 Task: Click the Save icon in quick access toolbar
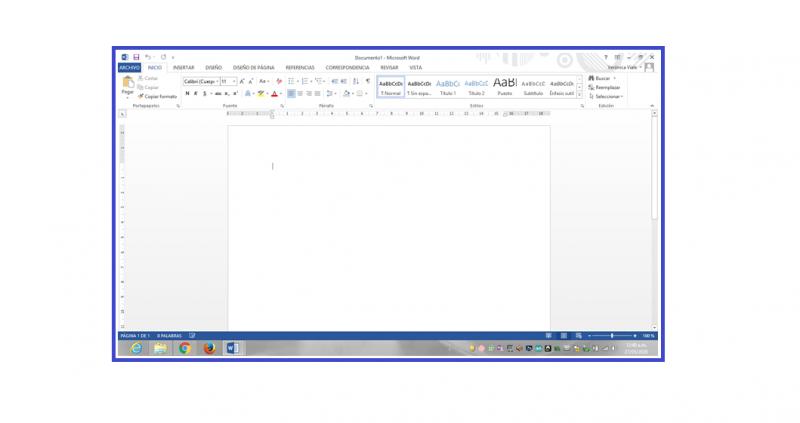(x=136, y=57)
